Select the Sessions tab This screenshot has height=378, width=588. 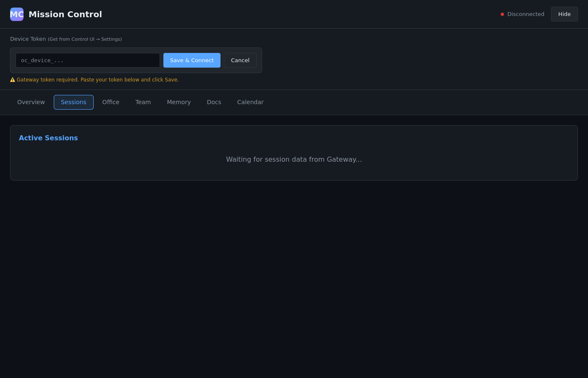73,102
